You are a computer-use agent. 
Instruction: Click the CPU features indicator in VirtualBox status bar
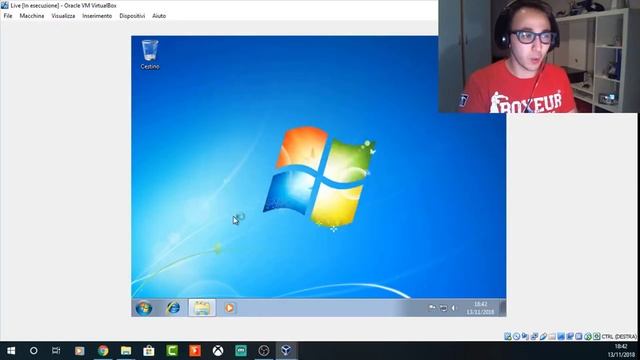coord(579,336)
